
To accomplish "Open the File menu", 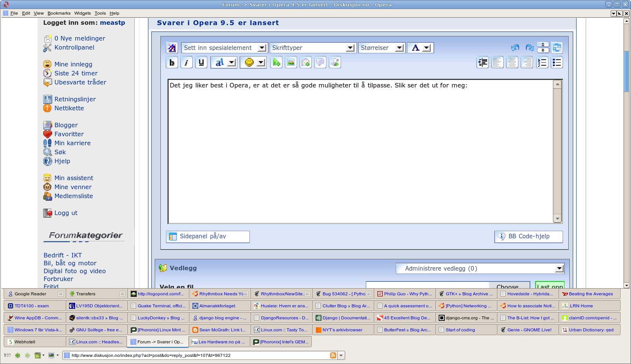I will point(14,13).
